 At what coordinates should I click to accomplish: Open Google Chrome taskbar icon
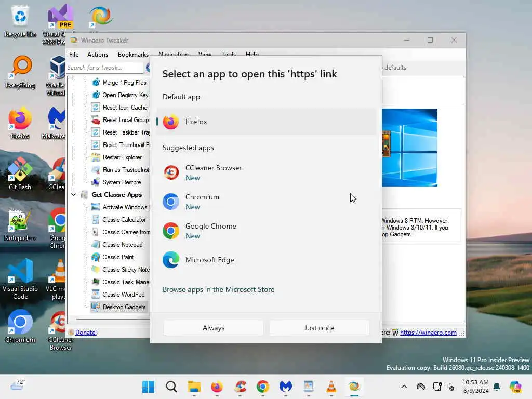[263, 387]
